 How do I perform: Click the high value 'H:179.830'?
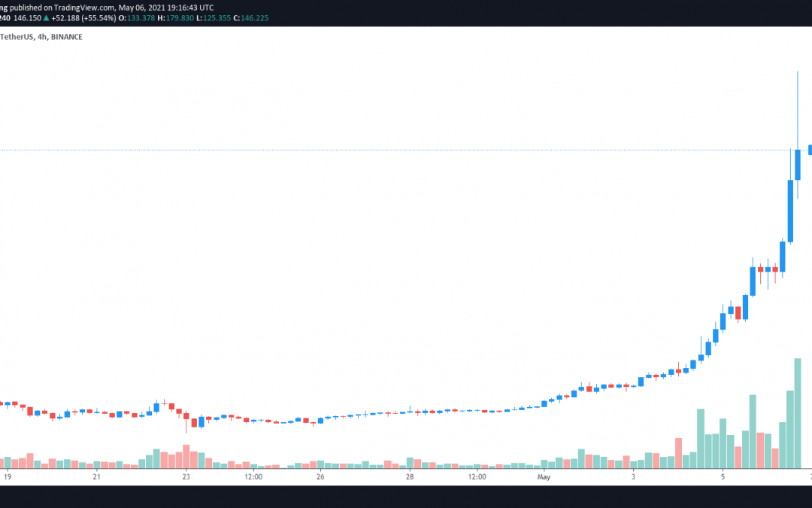[x=175, y=18]
